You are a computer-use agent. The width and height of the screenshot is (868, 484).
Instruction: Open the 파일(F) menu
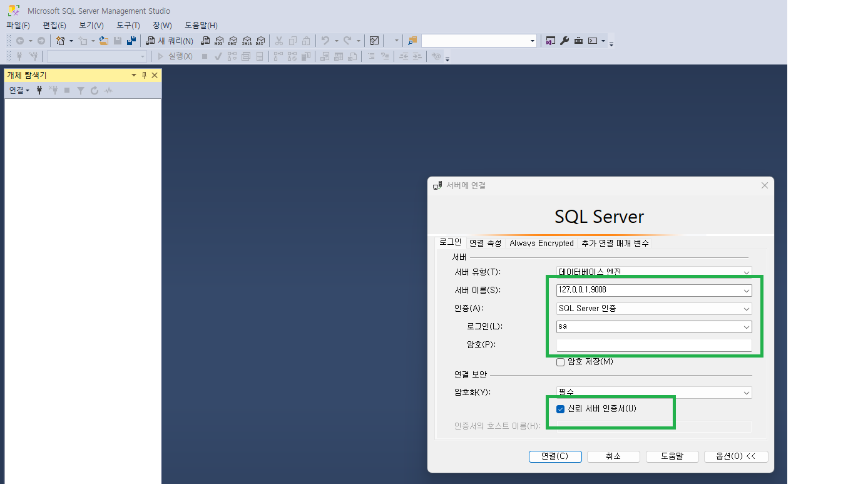point(18,25)
